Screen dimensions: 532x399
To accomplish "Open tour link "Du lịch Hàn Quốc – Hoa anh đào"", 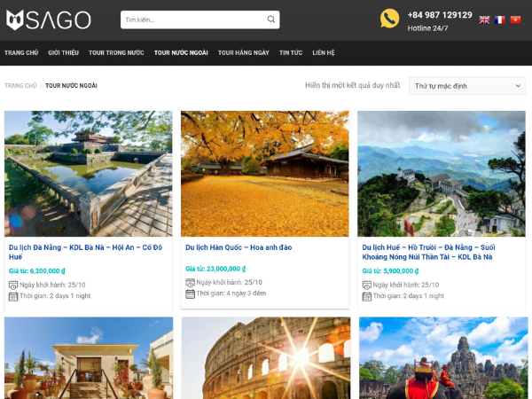I will click(239, 247).
